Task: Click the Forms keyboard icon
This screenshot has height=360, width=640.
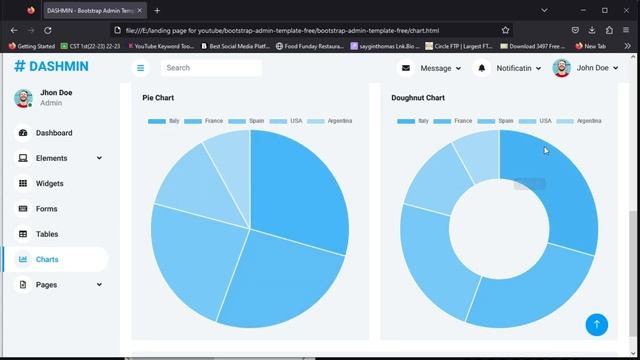Action: 23,209
